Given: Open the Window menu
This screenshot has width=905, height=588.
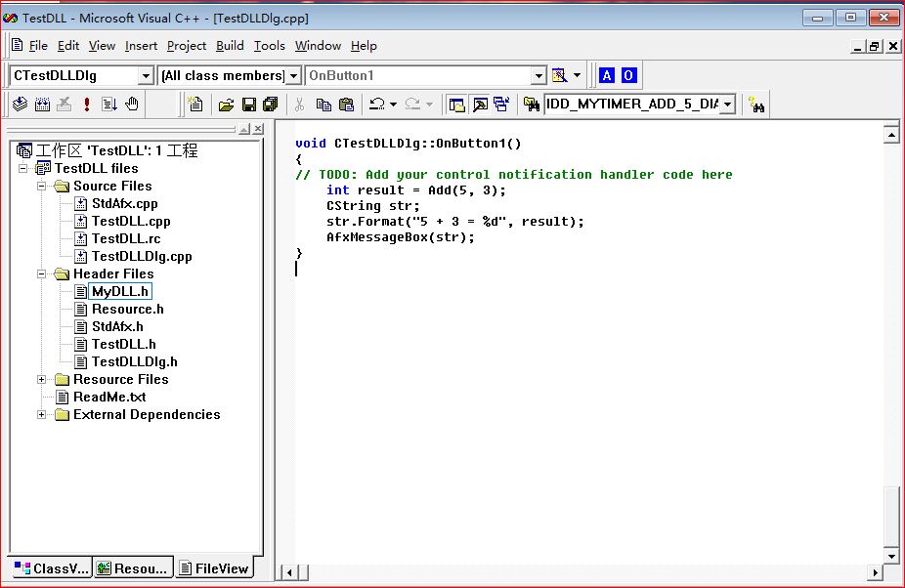Looking at the screenshot, I should tap(318, 46).
